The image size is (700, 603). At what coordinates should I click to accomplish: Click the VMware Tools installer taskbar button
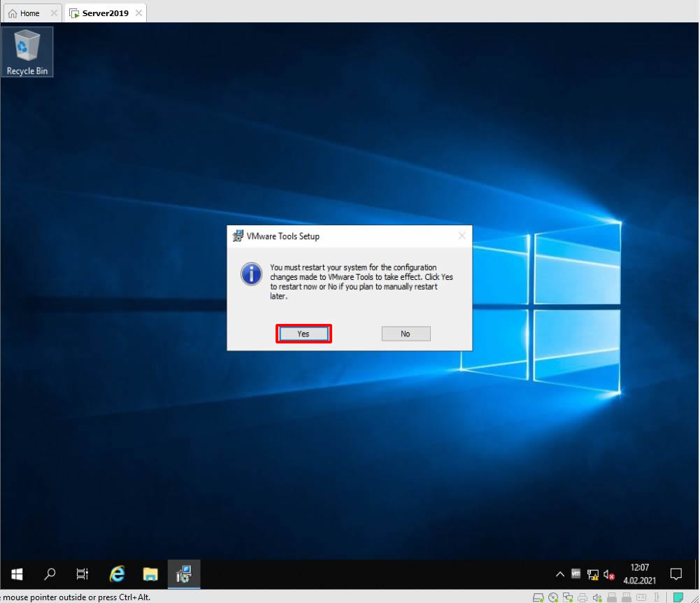pos(184,574)
